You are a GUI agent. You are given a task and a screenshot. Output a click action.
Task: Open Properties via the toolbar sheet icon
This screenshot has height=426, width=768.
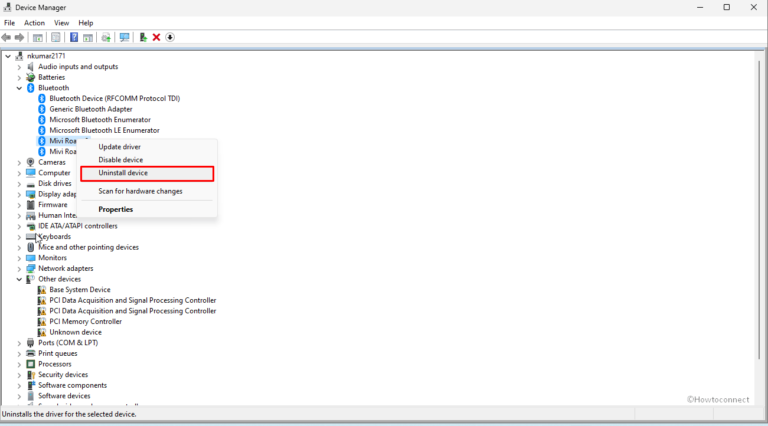[x=56, y=37]
